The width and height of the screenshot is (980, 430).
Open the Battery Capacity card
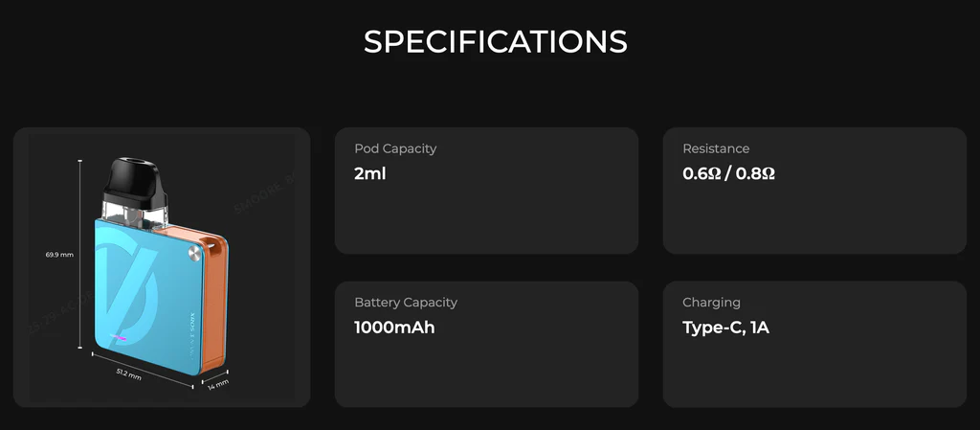[486, 345]
